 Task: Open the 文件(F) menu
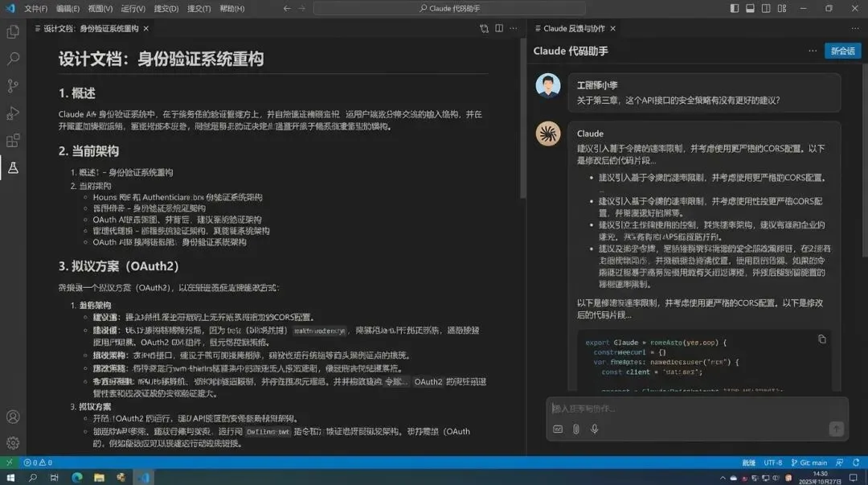tap(35, 8)
